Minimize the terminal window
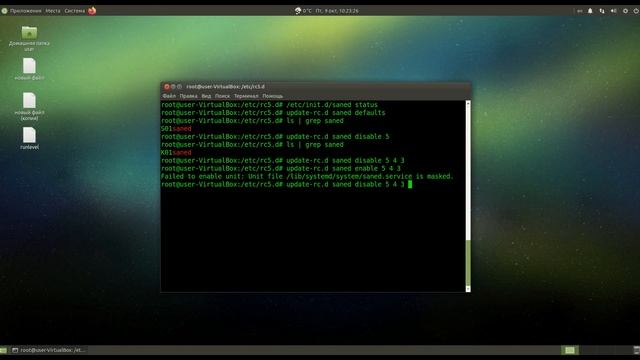 (x=173, y=87)
